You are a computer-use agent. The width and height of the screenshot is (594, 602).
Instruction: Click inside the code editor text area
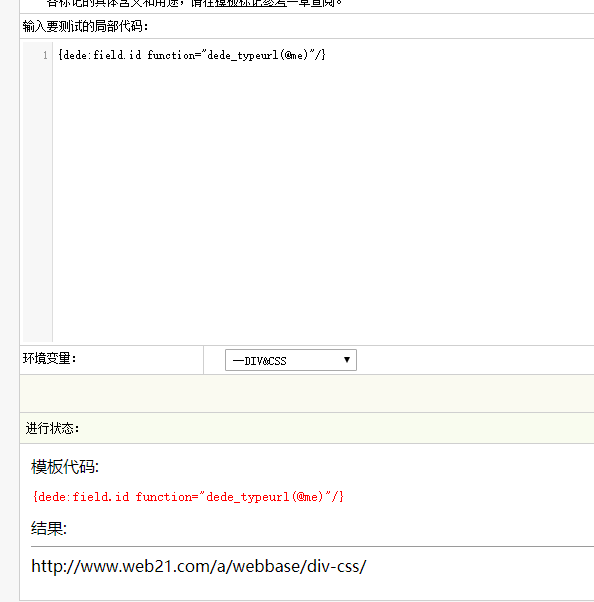pos(323,192)
